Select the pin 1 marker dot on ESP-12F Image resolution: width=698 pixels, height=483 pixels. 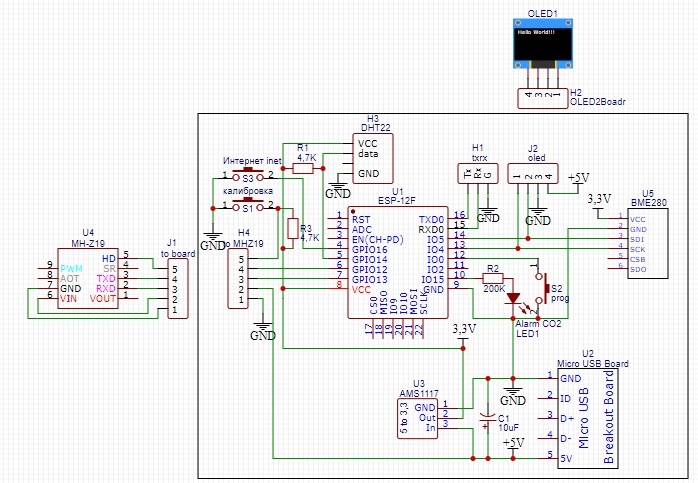coord(353,212)
